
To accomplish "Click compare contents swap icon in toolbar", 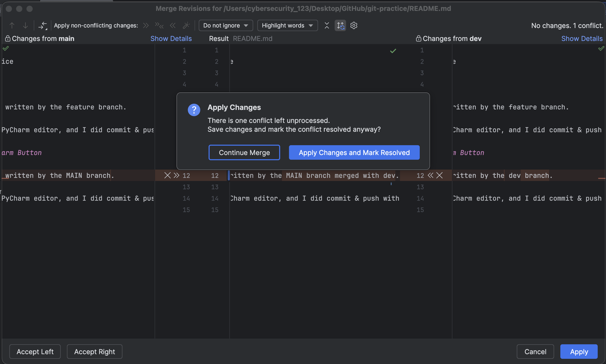I will pyautogui.click(x=43, y=25).
